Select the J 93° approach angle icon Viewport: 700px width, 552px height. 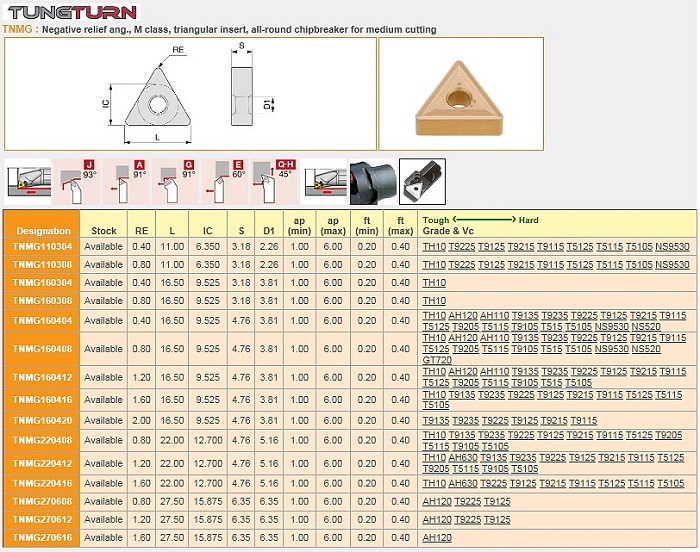[78, 182]
